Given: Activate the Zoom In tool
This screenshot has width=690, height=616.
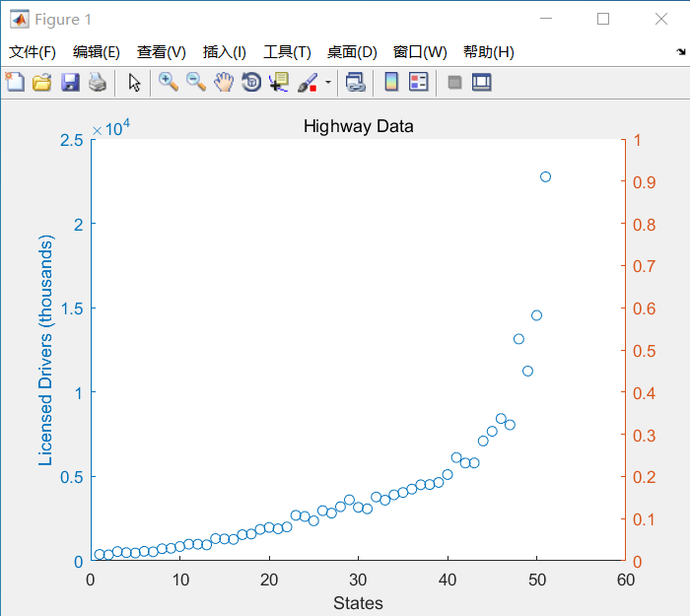Looking at the screenshot, I should [x=169, y=82].
